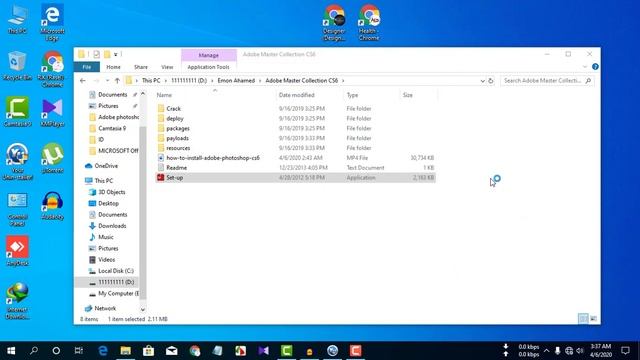Screen dimensions: 640x360
Task: Go up one folder level
Action: 118,81
